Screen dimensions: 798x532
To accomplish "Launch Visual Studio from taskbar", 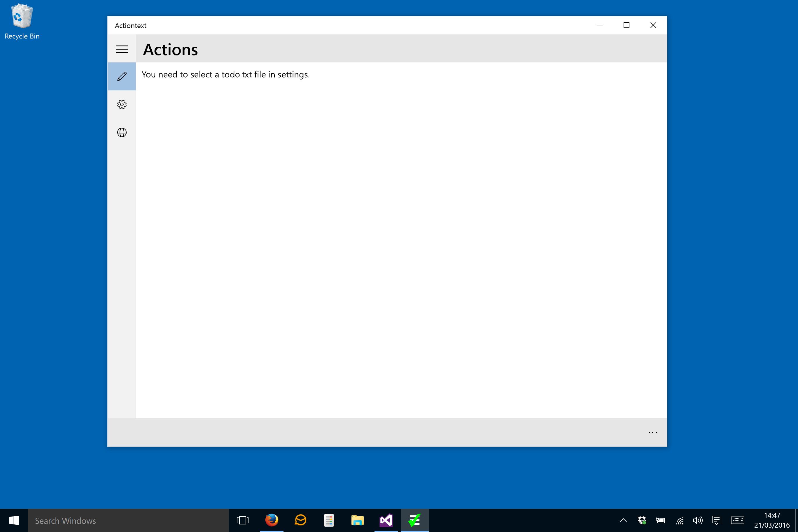I will (x=386, y=520).
